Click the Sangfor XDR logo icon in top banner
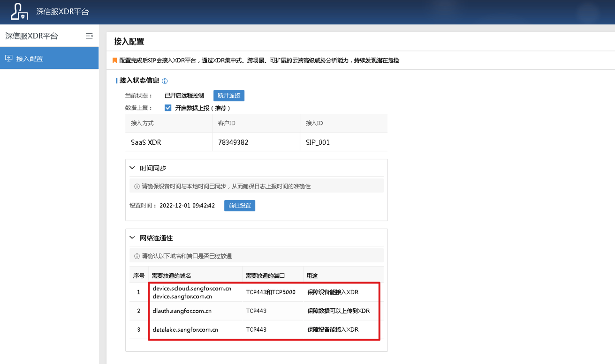Viewport: 615px width, 364px height. point(19,12)
